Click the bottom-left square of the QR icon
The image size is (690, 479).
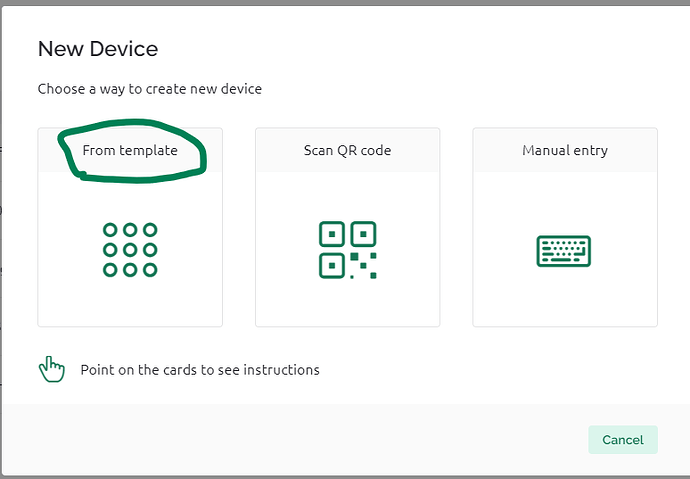332,266
